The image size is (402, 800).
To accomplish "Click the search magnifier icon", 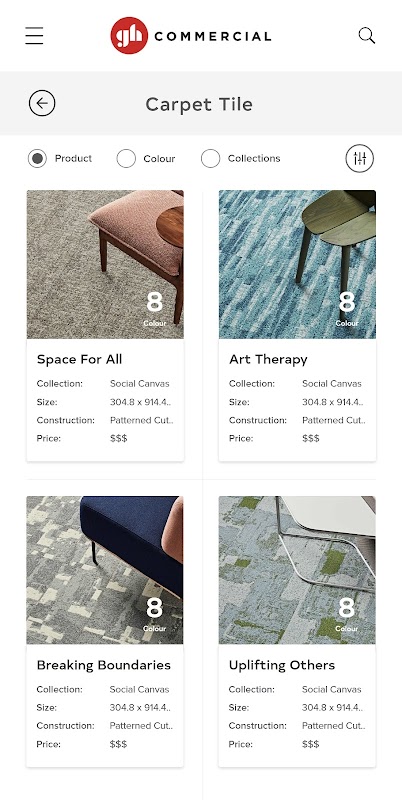I will 367,36.
